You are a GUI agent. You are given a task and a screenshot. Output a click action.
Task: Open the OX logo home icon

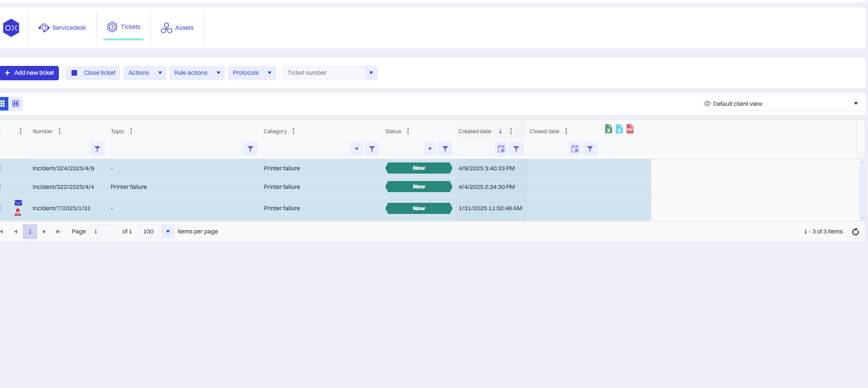point(11,28)
